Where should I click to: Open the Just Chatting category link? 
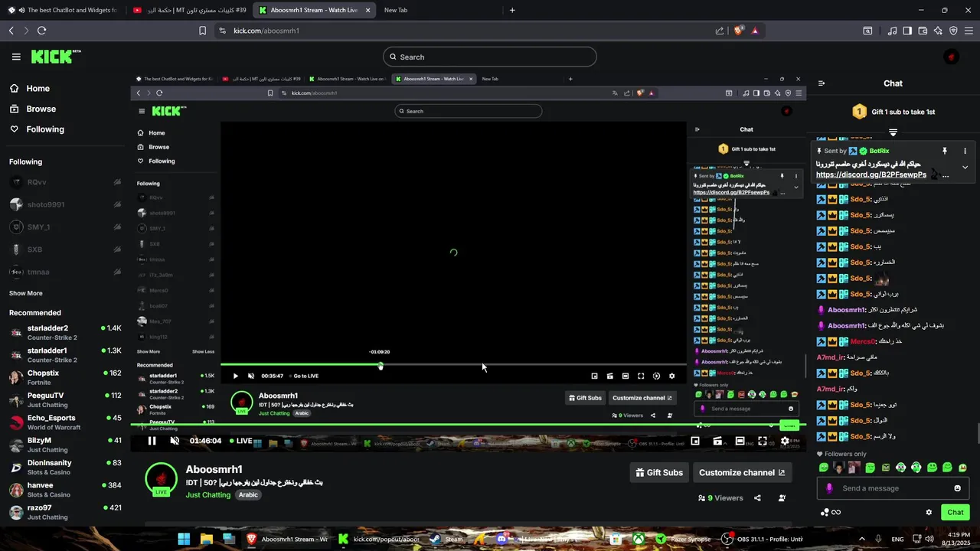208,495
